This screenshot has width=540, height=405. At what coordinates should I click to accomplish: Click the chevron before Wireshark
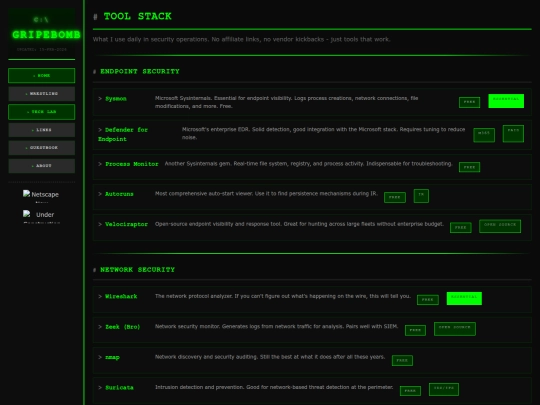click(x=100, y=296)
